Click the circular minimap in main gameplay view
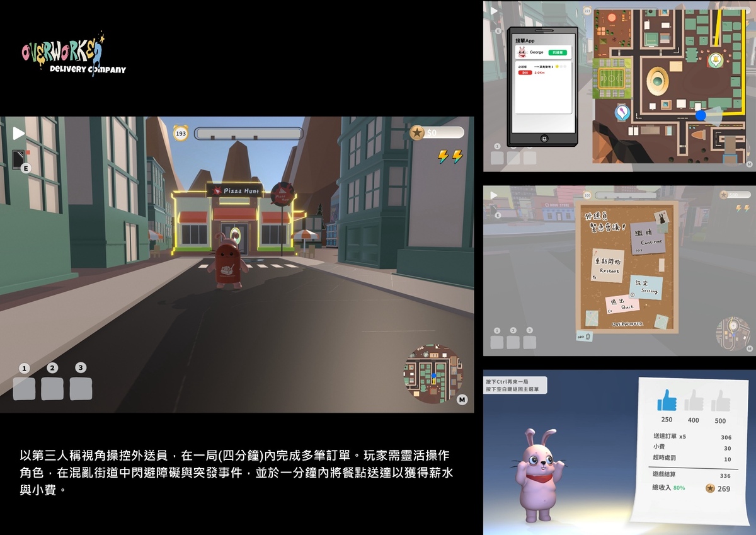Viewport: 756px width, 535px height. 433,373
